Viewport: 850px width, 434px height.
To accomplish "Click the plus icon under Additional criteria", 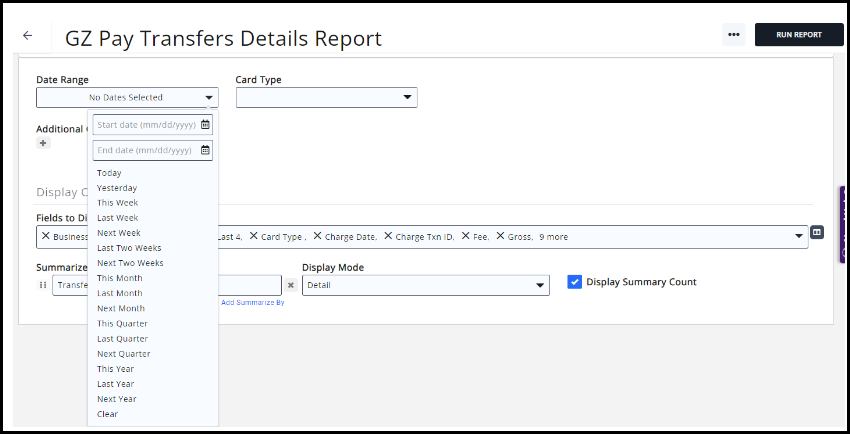I will pyautogui.click(x=42, y=143).
